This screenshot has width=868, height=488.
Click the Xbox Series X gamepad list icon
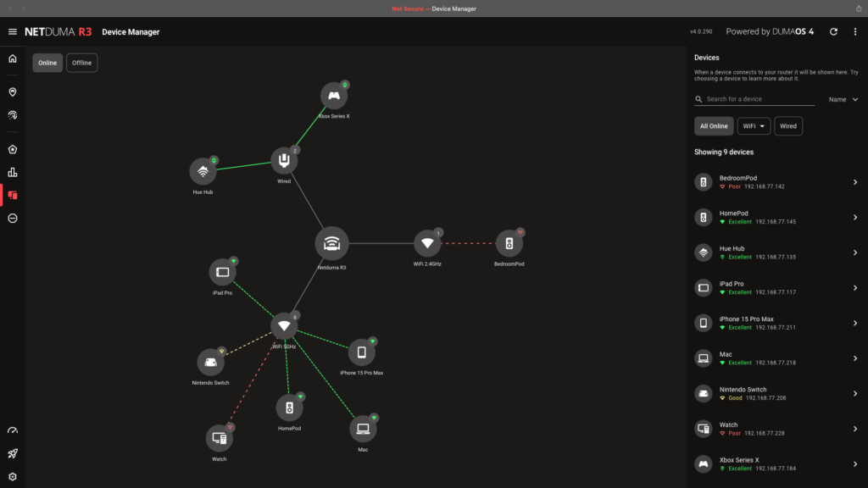[x=703, y=464]
